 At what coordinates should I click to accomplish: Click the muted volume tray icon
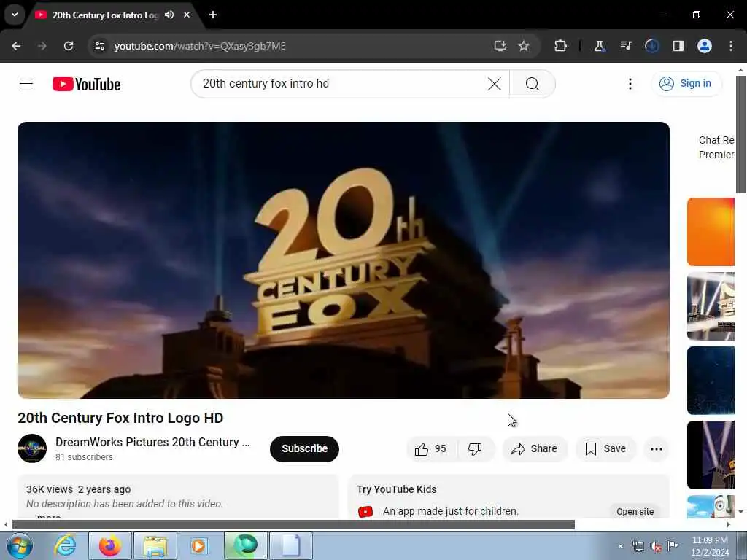(x=656, y=547)
